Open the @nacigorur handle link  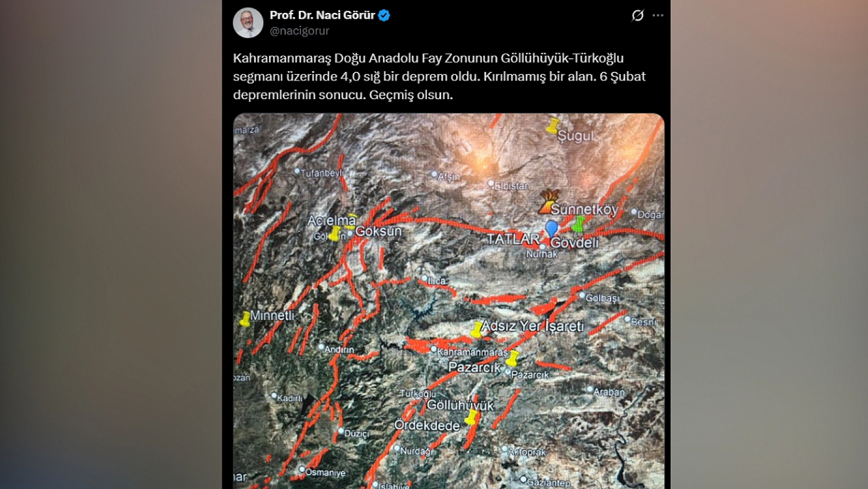(299, 31)
